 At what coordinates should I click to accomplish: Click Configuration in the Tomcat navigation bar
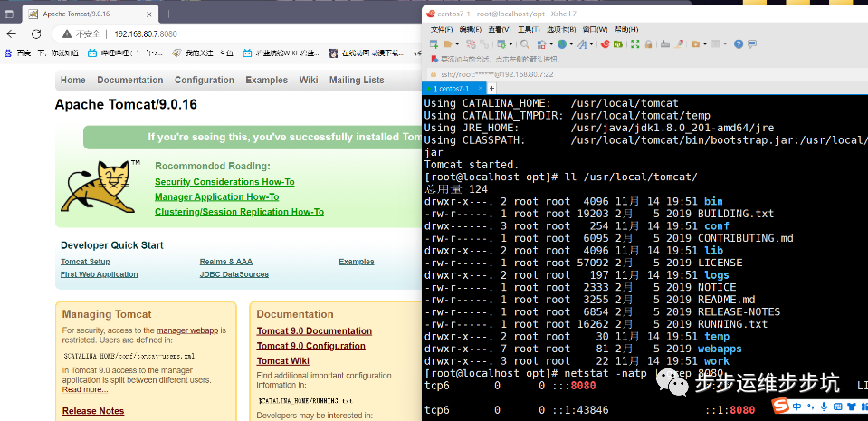point(205,80)
